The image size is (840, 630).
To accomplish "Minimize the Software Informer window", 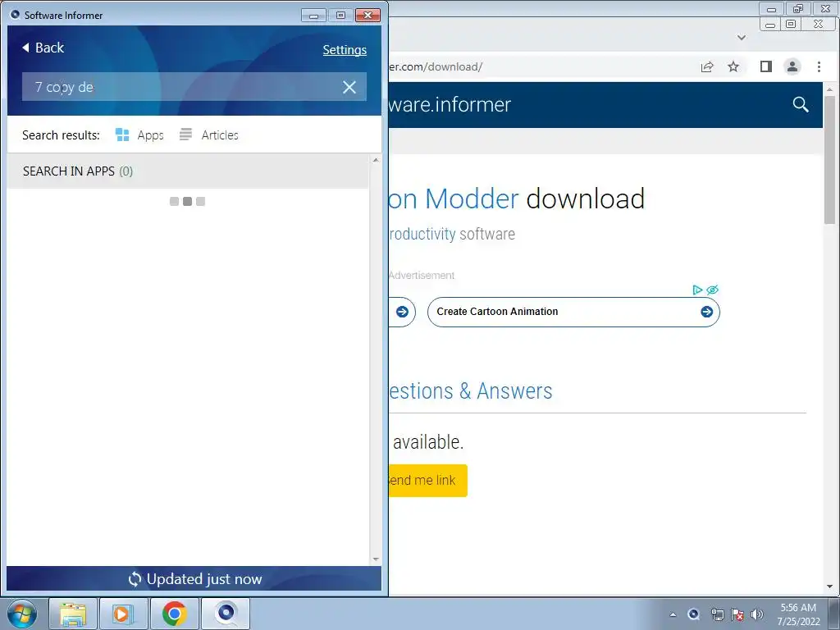I will (313, 16).
